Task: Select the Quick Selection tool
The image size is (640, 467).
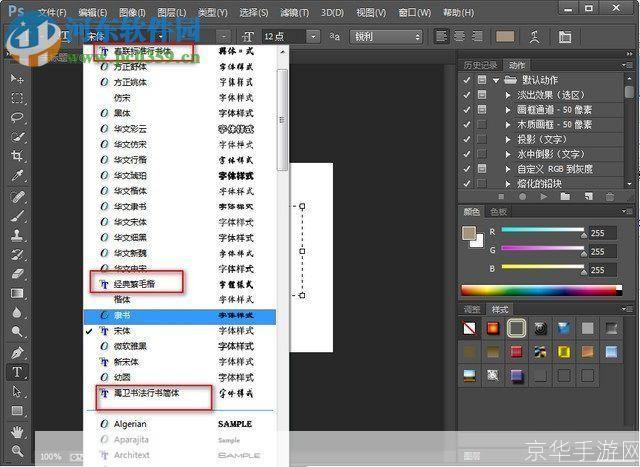Action: (x=17, y=137)
